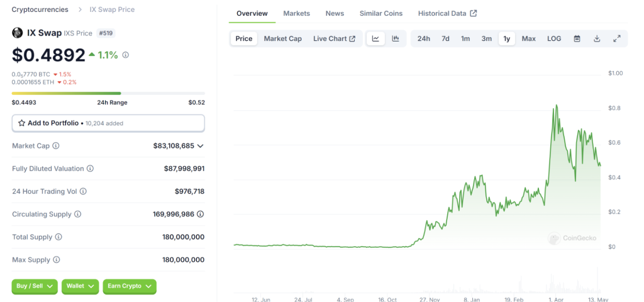Click the Market Cap info icon
Image resolution: width=644 pixels, height=302 pixels.
[56, 146]
